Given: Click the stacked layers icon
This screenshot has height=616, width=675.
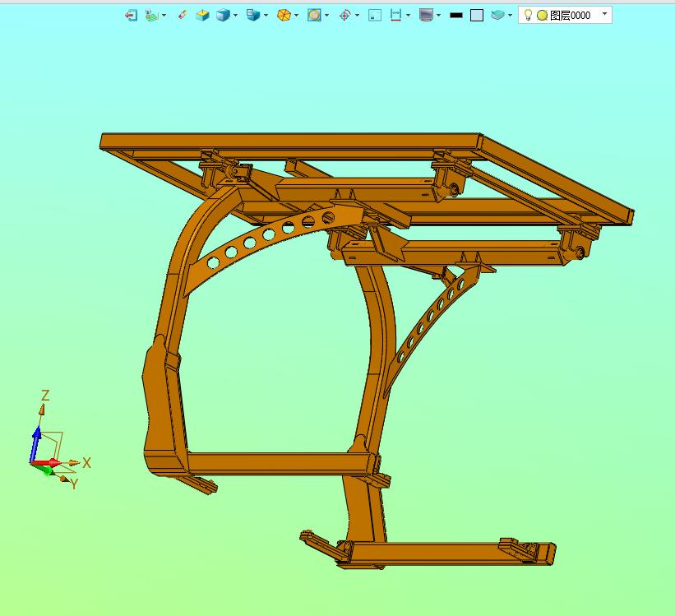Looking at the screenshot, I should (x=497, y=16).
